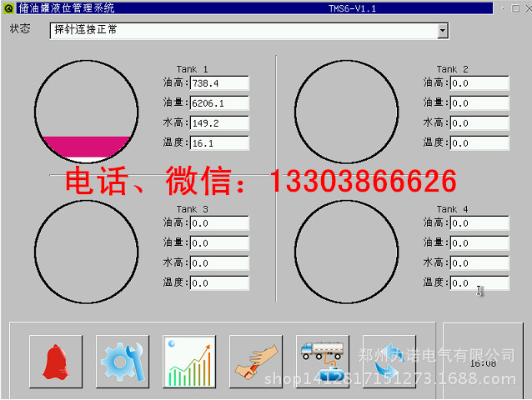Maximize the window from title bar
The width and height of the screenshot is (532, 400).
515,8
